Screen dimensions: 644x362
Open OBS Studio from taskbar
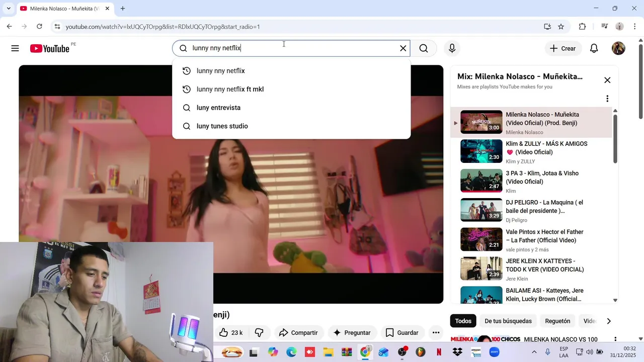[x=403, y=352]
